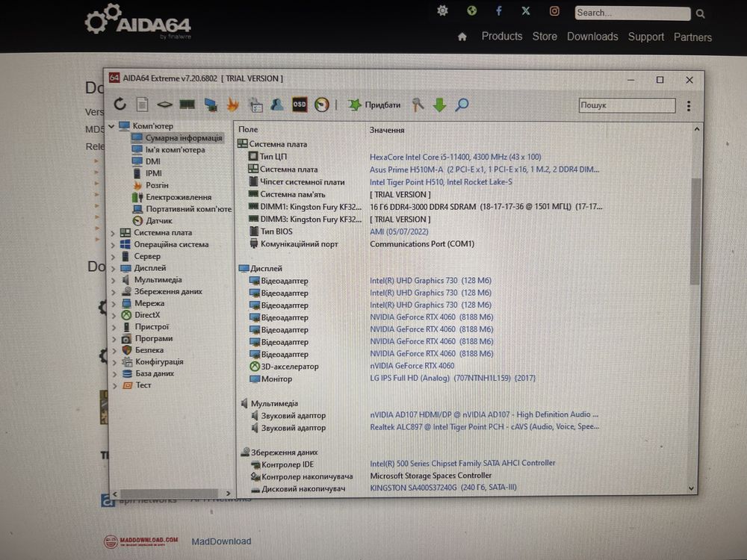Viewport: 747px width, 560px height.
Task: Expand the Мережа tree node
Action: pos(114,303)
